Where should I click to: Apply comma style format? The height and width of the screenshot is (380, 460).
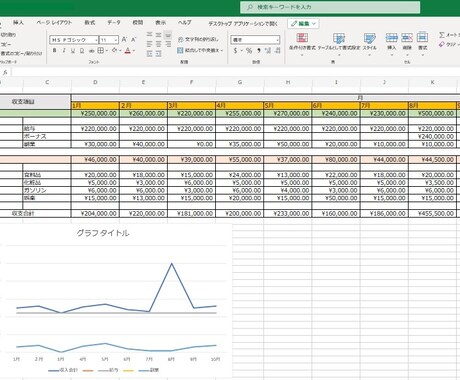tap(259, 51)
